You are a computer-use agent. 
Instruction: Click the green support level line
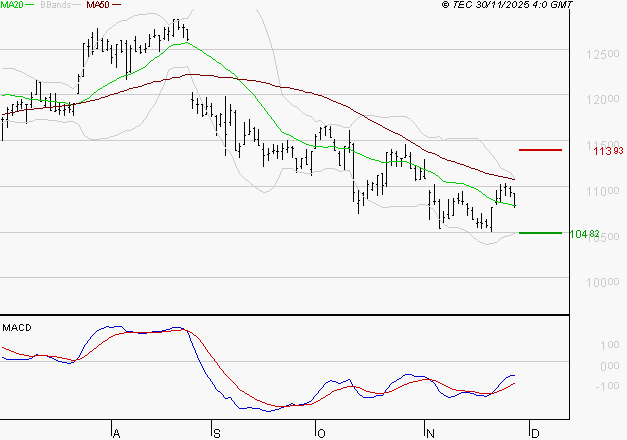click(x=540, y=233)
